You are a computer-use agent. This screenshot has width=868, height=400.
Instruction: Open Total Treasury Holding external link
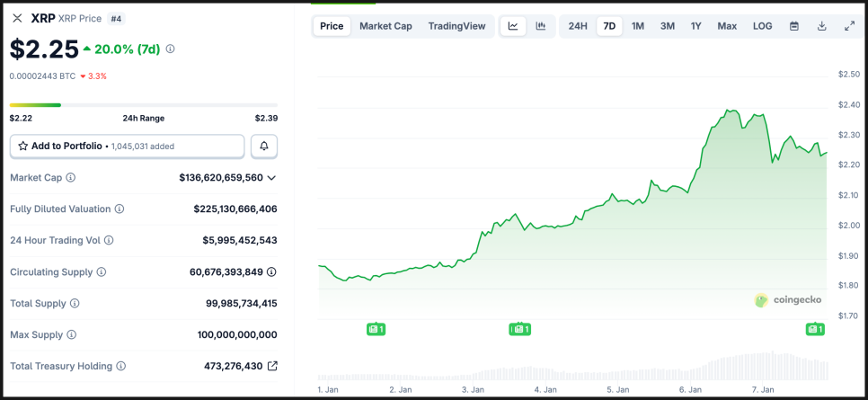point(272,366)
